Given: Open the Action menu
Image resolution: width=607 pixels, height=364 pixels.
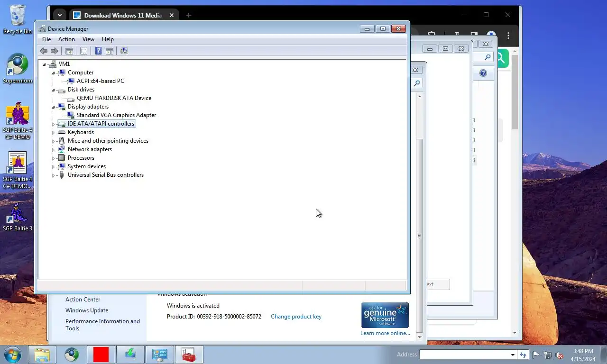Looking at the screenshot, I should (x=66, y=39).
